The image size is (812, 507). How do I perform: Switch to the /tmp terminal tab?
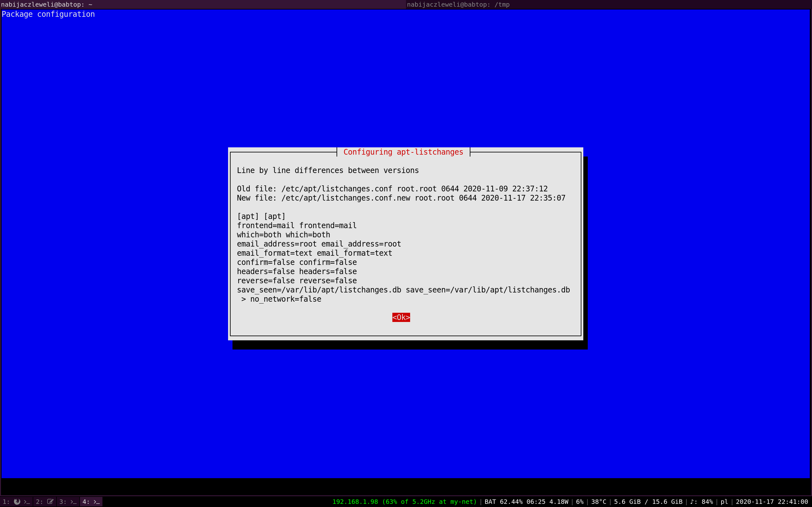(x=458, y=4)
